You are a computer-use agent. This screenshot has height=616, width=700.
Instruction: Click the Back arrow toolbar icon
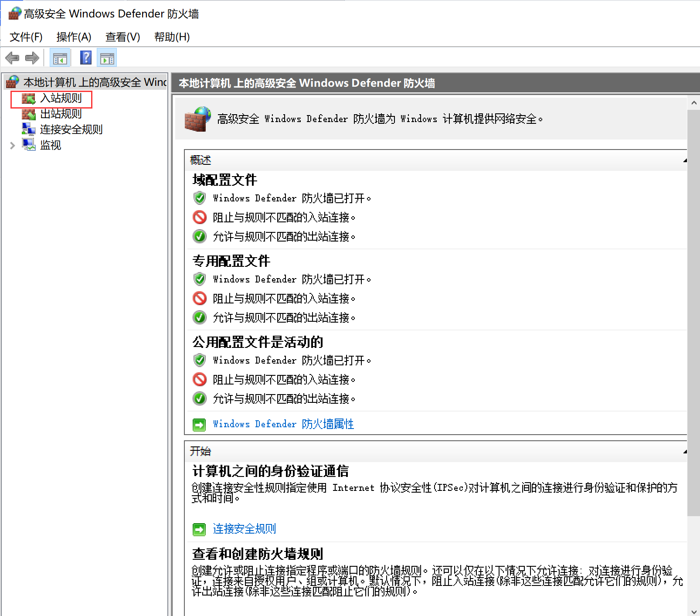(x=12, y=58)
